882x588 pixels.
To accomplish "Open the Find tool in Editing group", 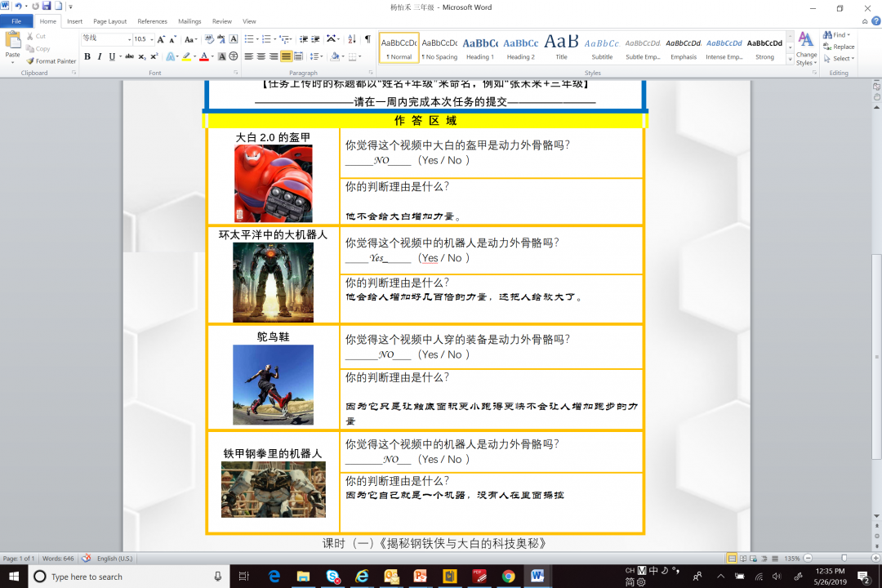I will click(836, 35).
